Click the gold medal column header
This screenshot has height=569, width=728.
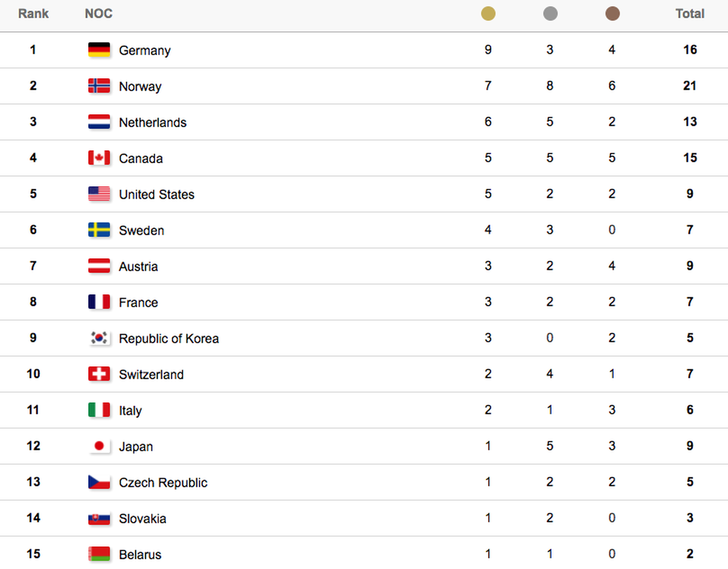click(x=488, y=14)
